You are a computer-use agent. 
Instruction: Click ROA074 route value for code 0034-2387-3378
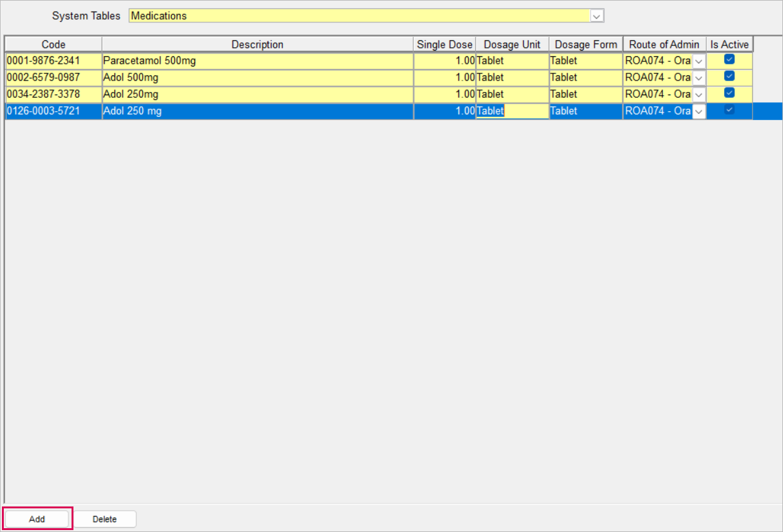658,94
